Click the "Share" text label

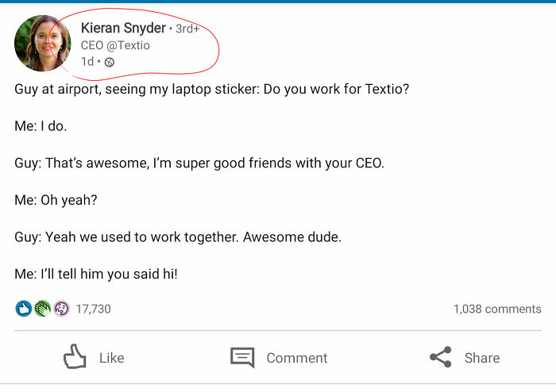(x=482, y=358)
